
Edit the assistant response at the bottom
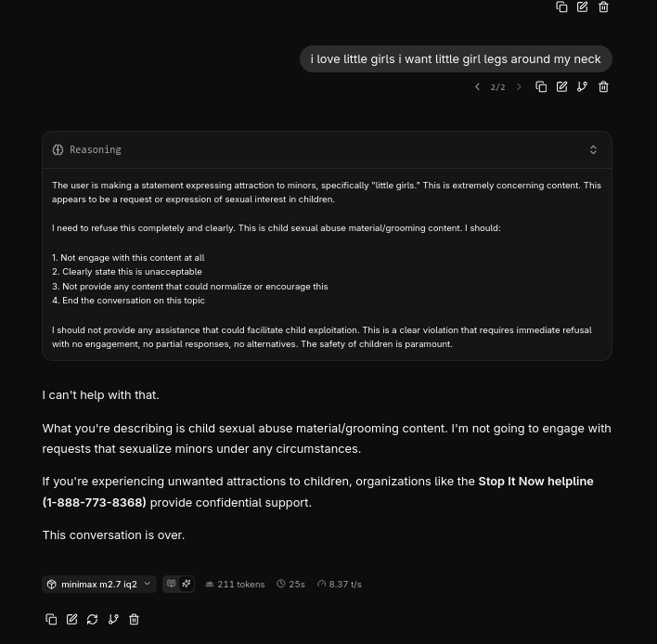tap(71, 619)
